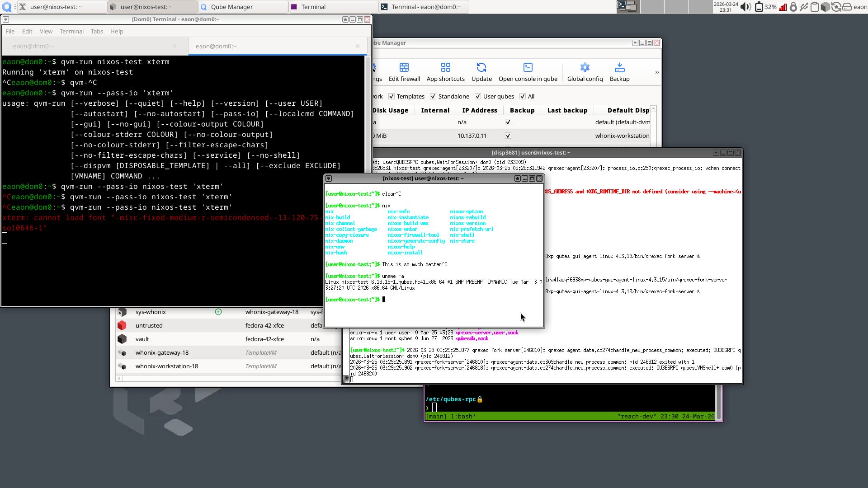868x488 pixels.
Task: Click the Qube Manager horizontal scrollbar
Action: (226, 379)
